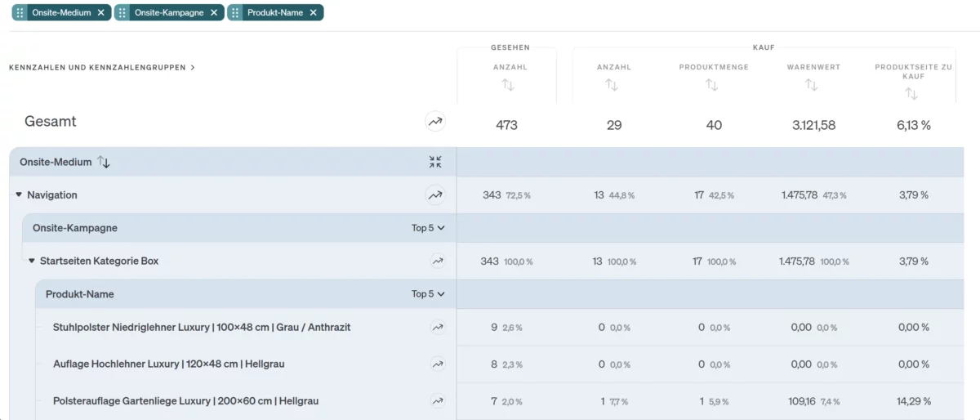Select Polsterauflage Gartenliege Luxury product row
The height and width of the screenshot is (420, 980).
click(186, 401)
